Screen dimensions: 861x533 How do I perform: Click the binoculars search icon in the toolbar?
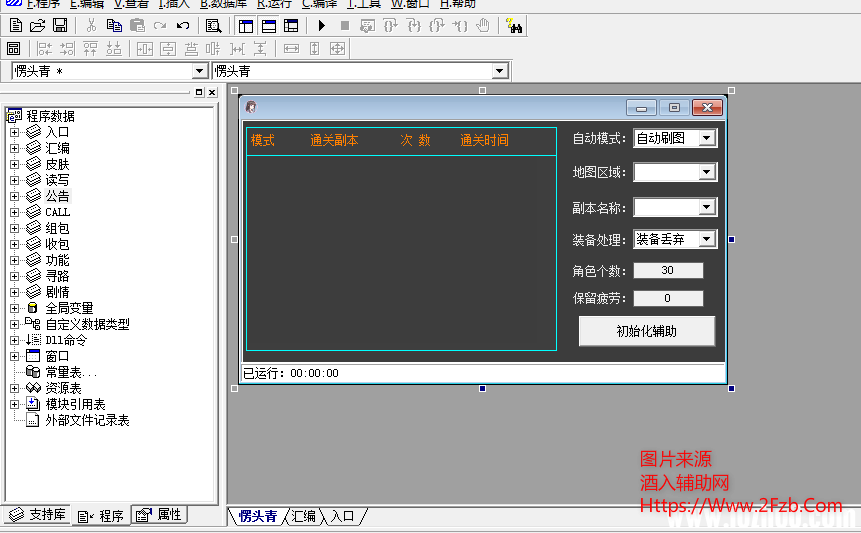click(x=514, y=26)
